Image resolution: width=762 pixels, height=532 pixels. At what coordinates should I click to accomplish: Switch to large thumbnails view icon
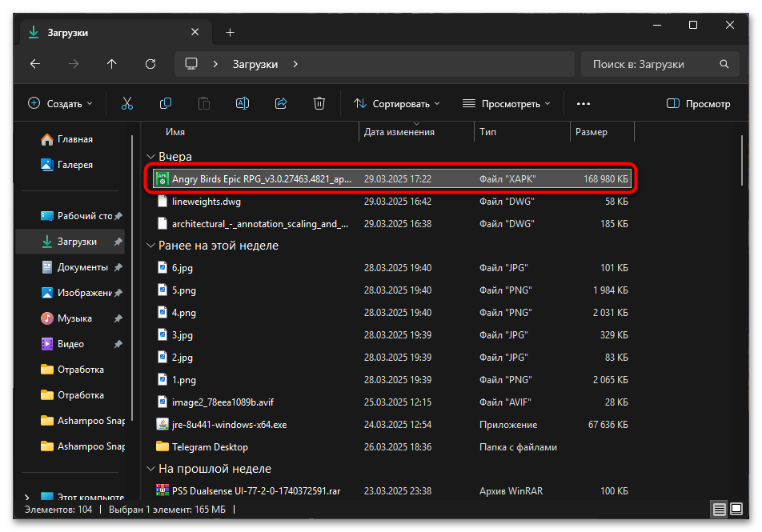point(736,509)
